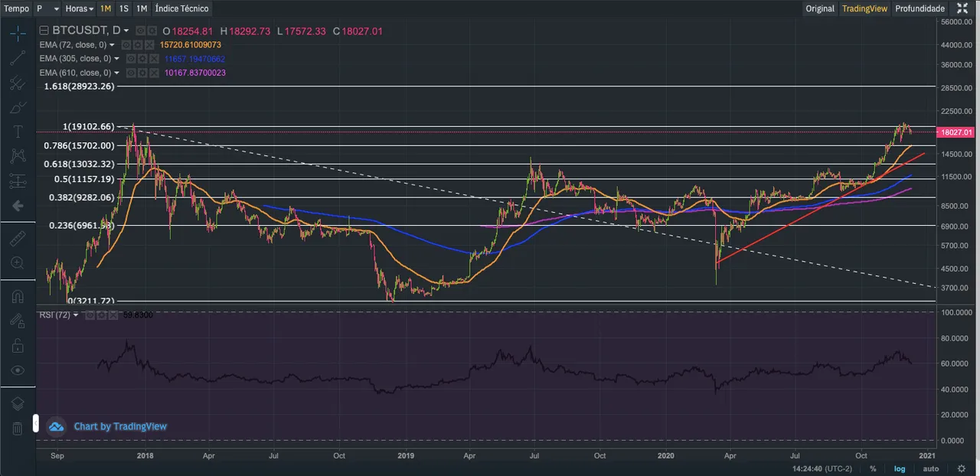The image size is (980, 476).
Task: Click the trash icon to remove drawings
Action: [x=17, y=428]
